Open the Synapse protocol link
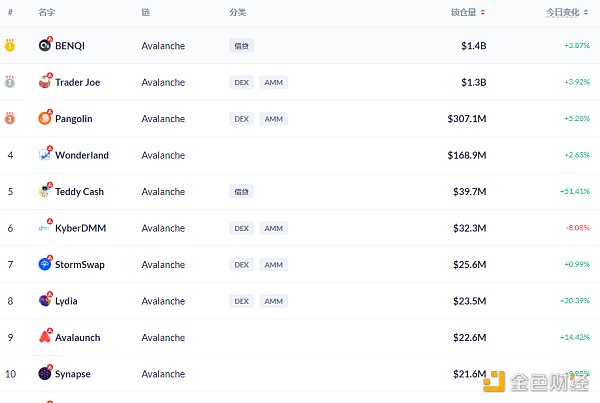Image resolution: width=600 pixels, height=403 pixels. point(73,374)
